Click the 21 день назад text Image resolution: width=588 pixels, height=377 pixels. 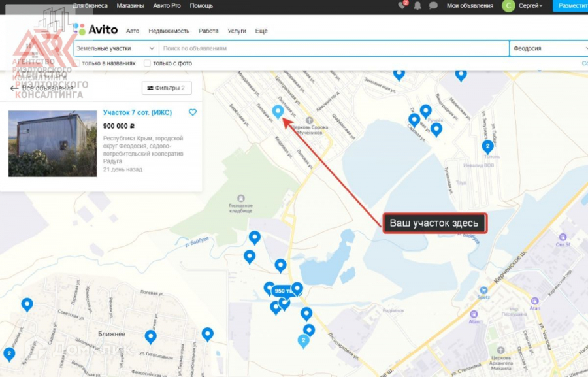point(123,170)
